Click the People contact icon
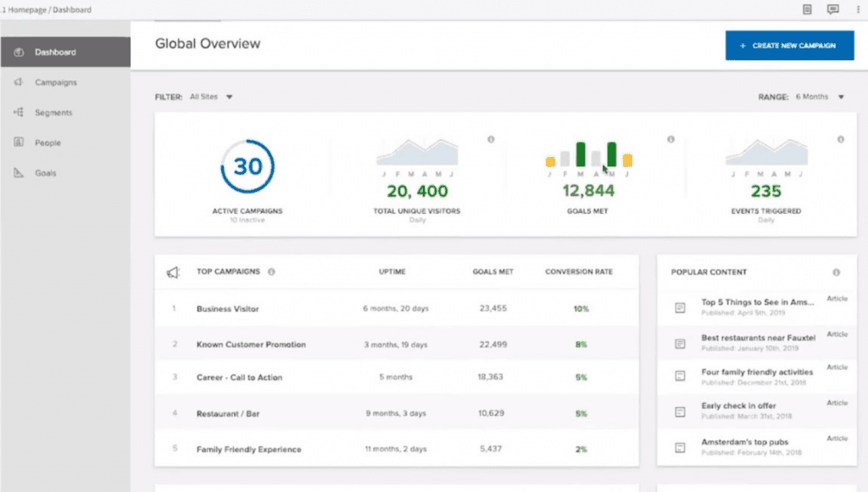The image size is (868, 492). point(19,142)
